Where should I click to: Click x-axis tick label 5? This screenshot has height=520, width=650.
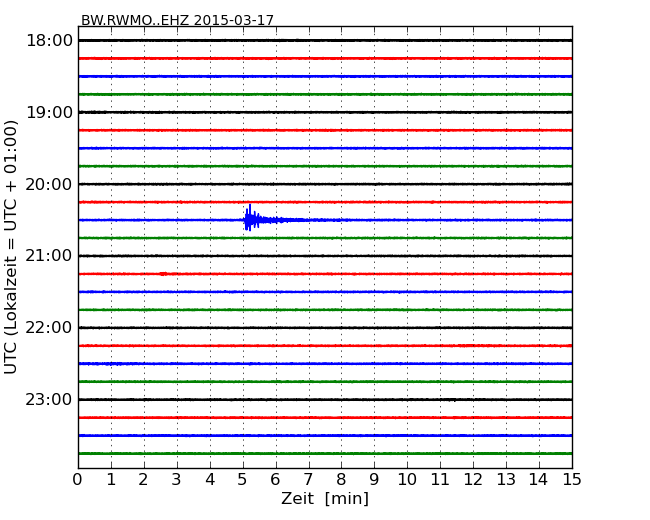[243, 480]
